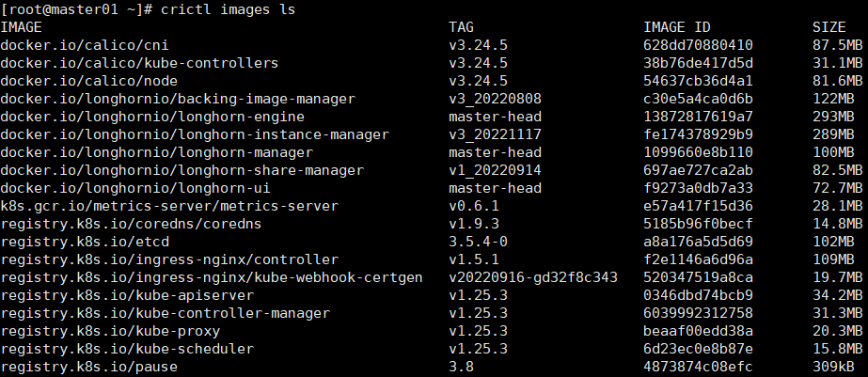
Task: Click the registry.k8s.io/pause image name
Action: 88,367
